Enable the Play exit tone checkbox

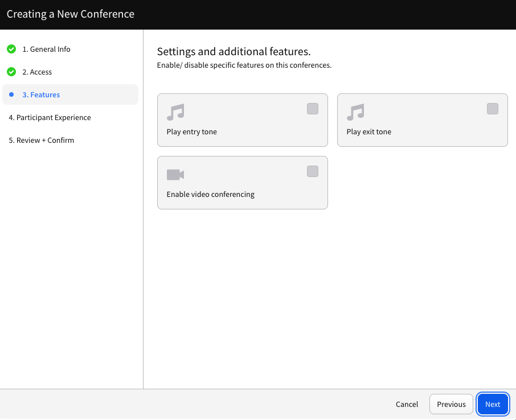pyautogui.click(x=493, y=109)
